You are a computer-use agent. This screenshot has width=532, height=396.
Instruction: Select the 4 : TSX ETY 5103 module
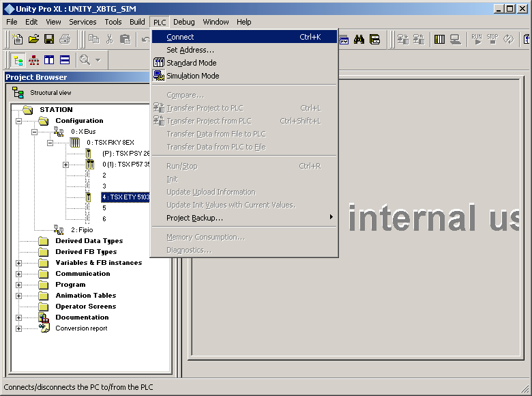tap(125, 197)
